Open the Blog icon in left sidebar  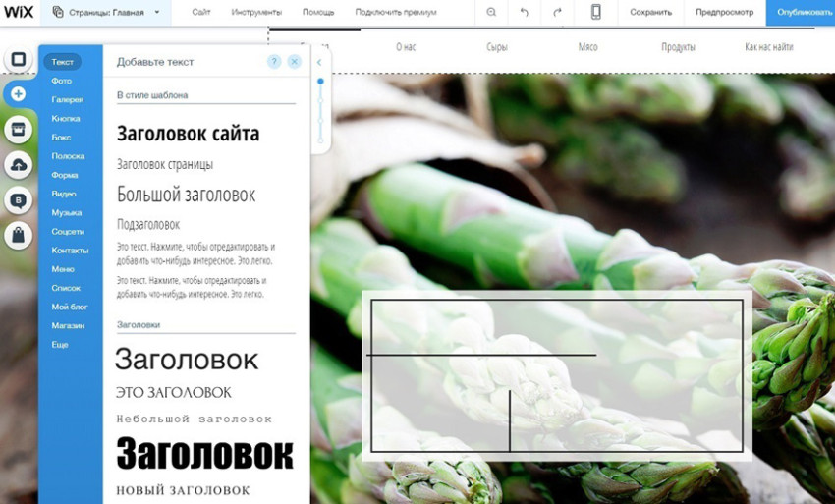(18, 200)
